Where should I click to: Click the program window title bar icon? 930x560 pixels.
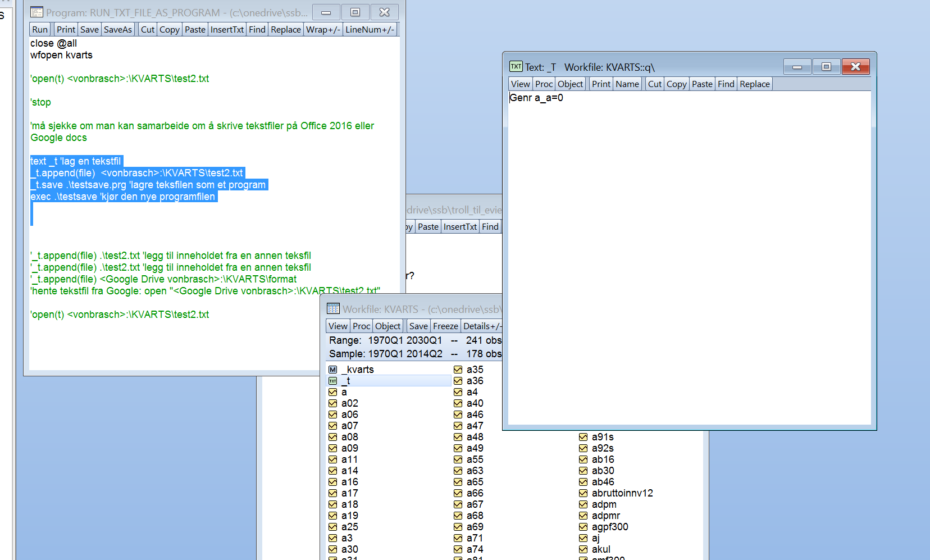pyautogui.click(x=37, y=12)
